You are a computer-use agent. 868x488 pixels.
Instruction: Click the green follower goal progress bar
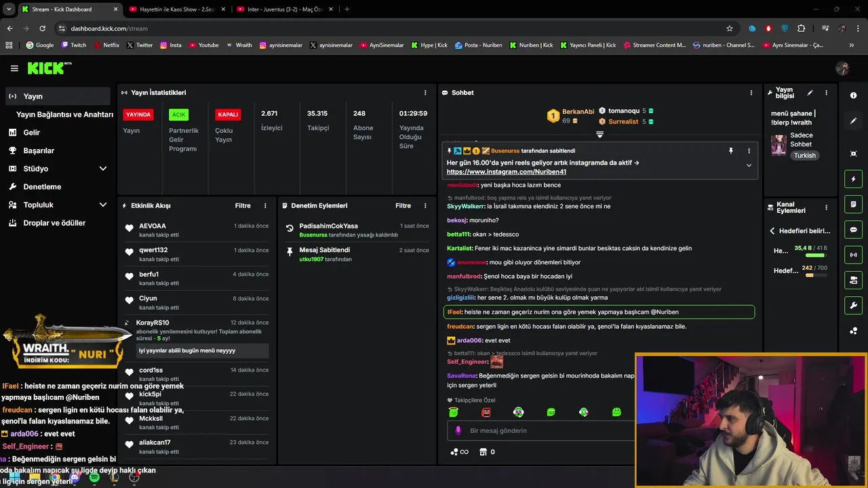pyautogui.click(x=816, y=256)
